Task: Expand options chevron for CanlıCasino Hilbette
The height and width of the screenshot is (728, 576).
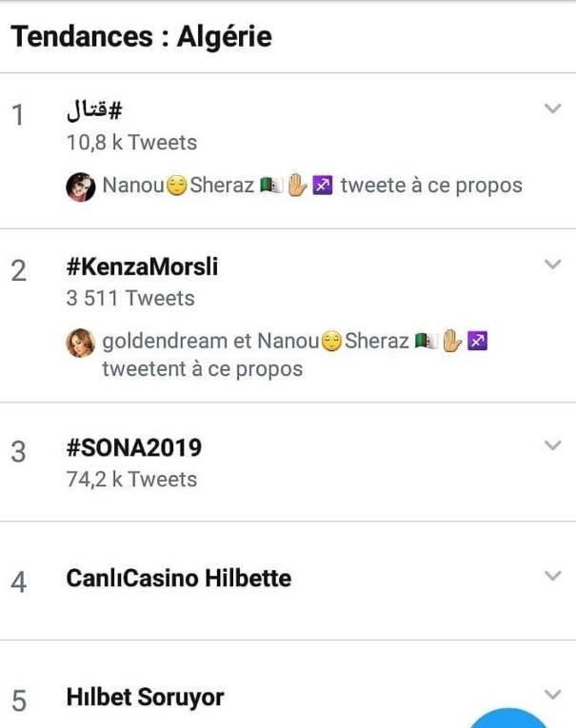Action: pos(552,576)
